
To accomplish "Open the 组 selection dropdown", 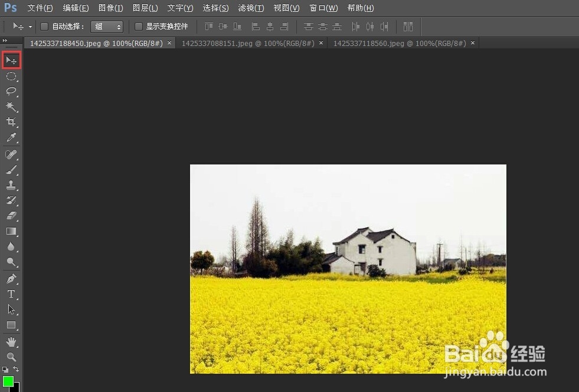I will [107, 26].
